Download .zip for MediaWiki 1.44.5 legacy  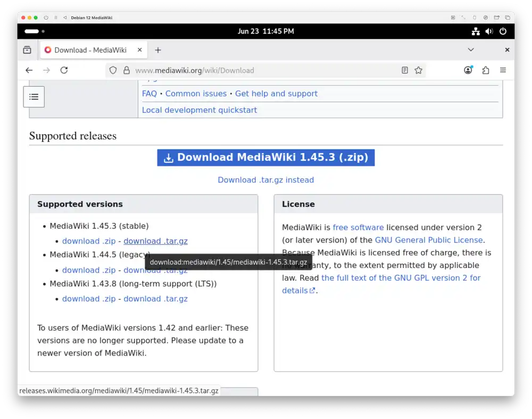[89, 270]
